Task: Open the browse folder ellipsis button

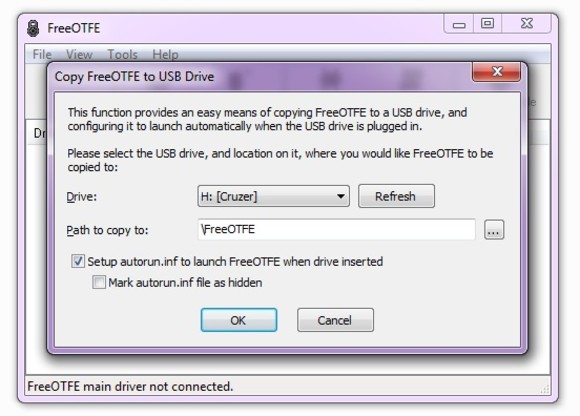Action: (494, 230)
